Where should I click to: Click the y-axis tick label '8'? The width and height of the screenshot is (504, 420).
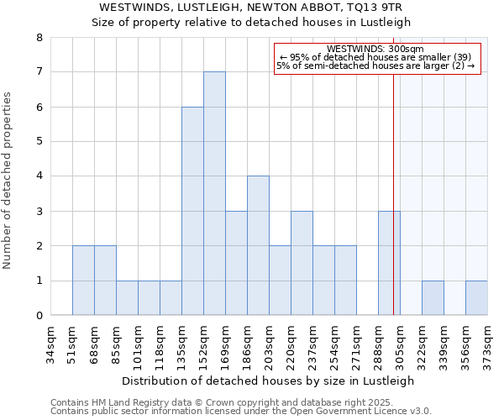coord(39,38)
